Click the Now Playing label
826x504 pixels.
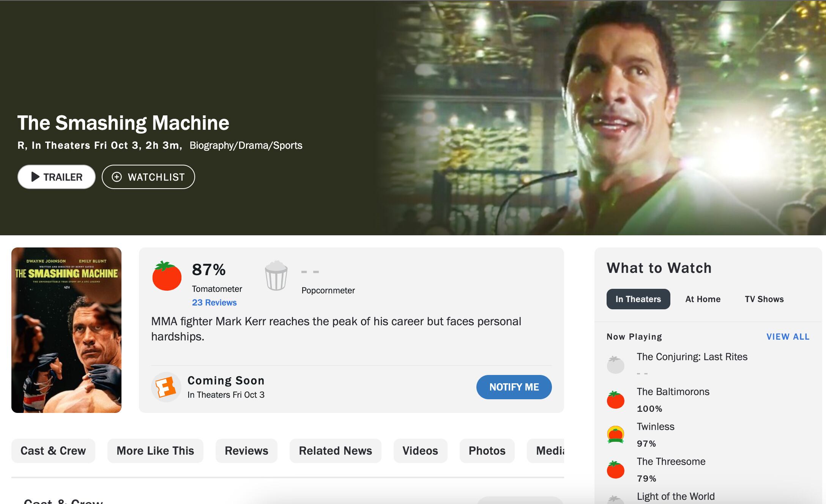pyautogui.click(x=634, y=337)
